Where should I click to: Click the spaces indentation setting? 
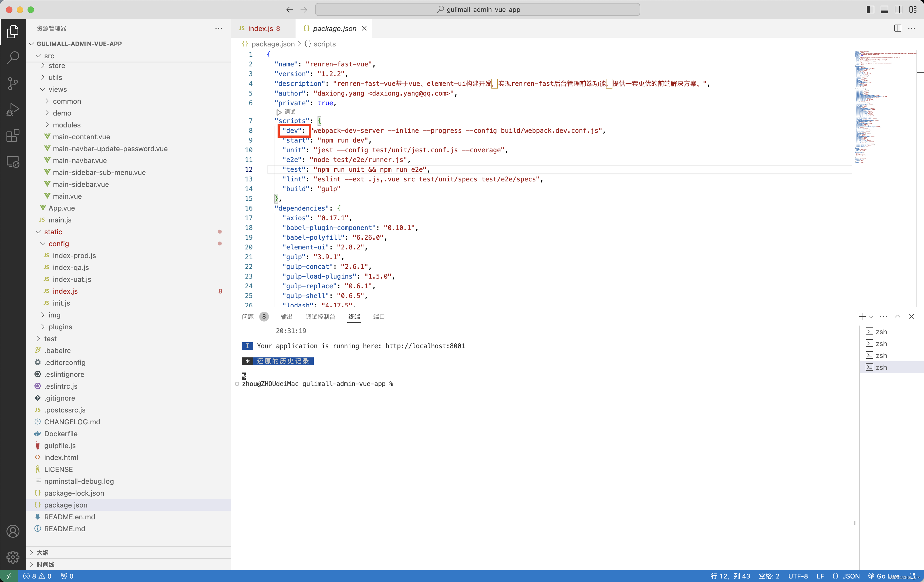pos(768,576)
